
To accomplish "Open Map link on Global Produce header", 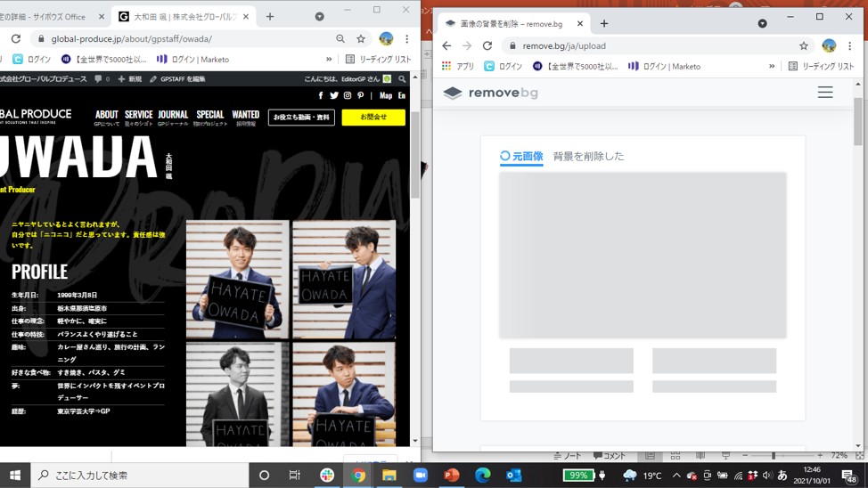I will pos(386,95).
